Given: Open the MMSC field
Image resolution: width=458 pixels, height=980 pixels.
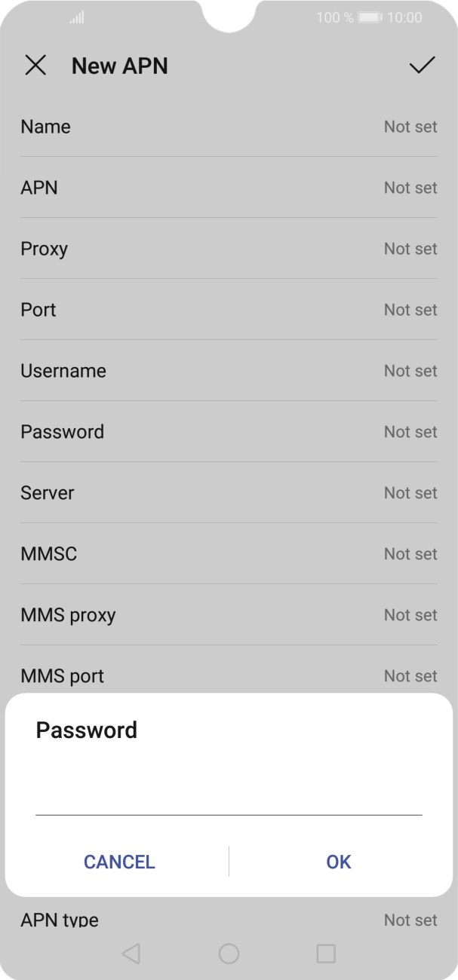Looking at the screenshot, I should click(x=229, y=554).
